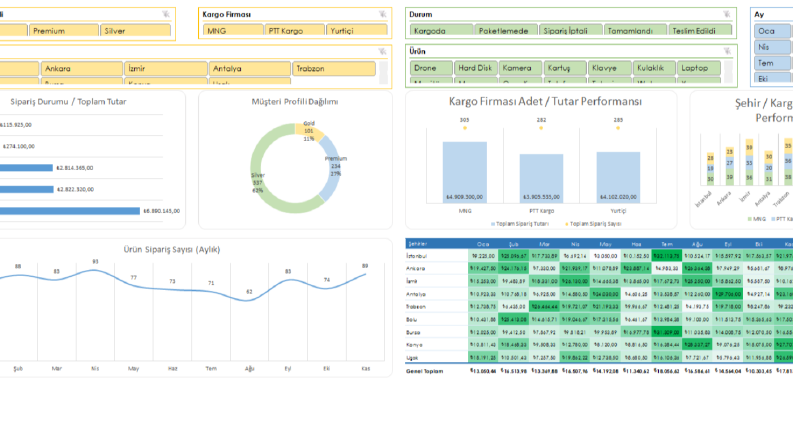Clear filter on Kargo Firması slicer

(x=382, y=14)
